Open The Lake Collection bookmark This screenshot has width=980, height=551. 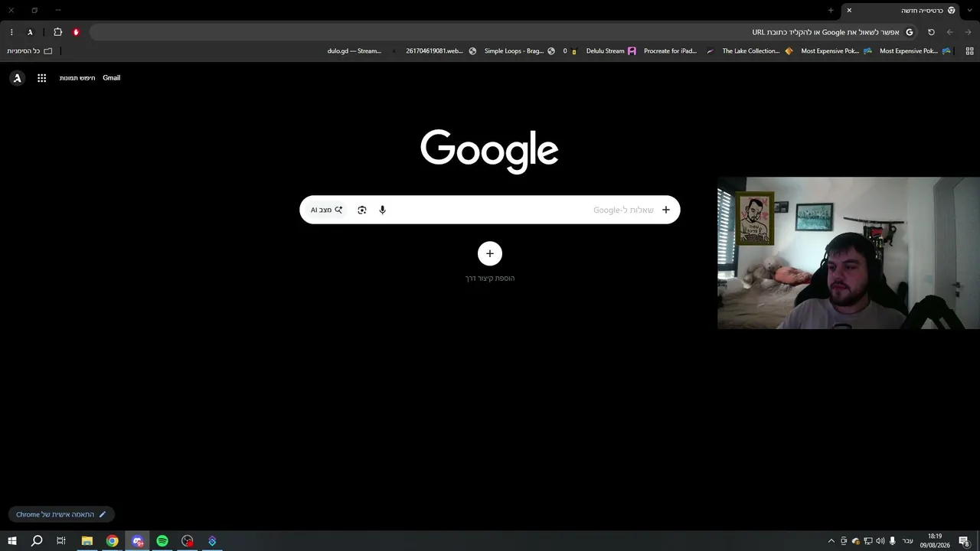pos(757,51)
